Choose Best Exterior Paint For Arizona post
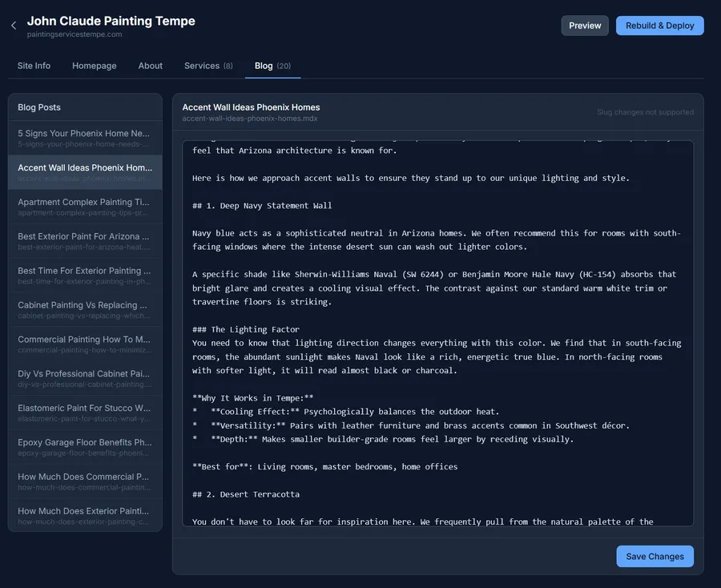Screen dimensions: 721x588 pyautogui.click(x=85, y=241)
